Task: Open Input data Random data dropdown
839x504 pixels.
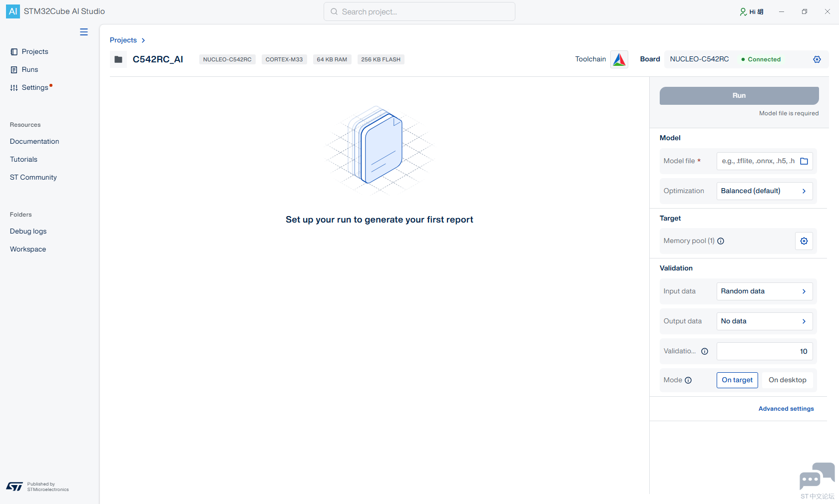Action: pos(765,291)
